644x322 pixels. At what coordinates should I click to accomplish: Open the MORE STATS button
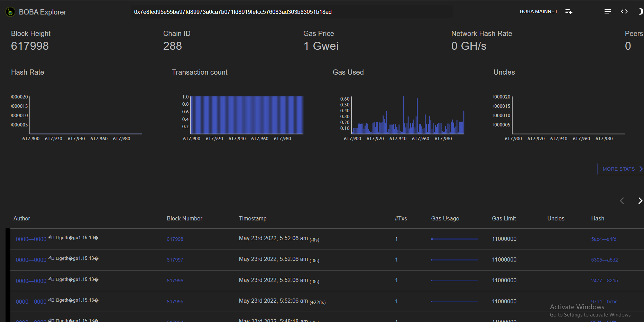coord(620,169)
